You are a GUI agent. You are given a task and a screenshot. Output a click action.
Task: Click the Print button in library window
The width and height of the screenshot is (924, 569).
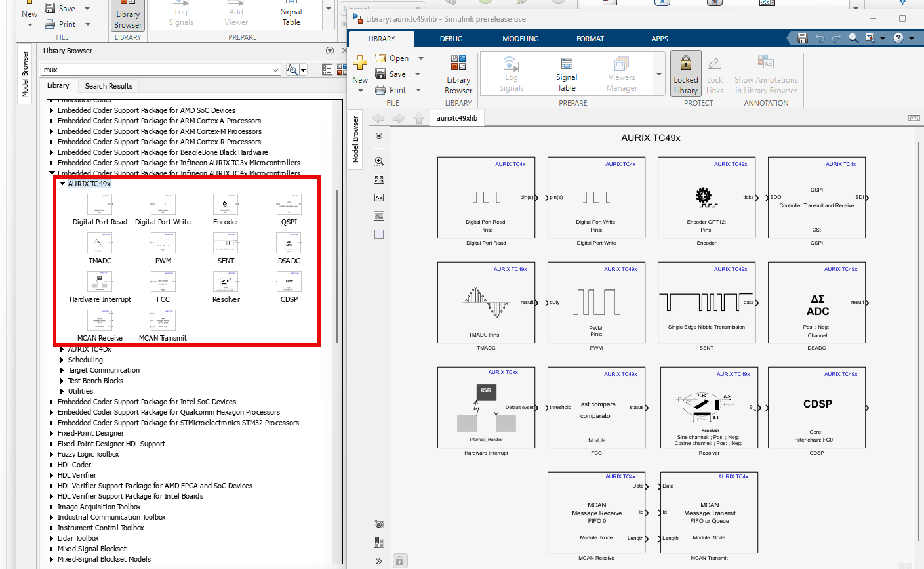(391, 90)
